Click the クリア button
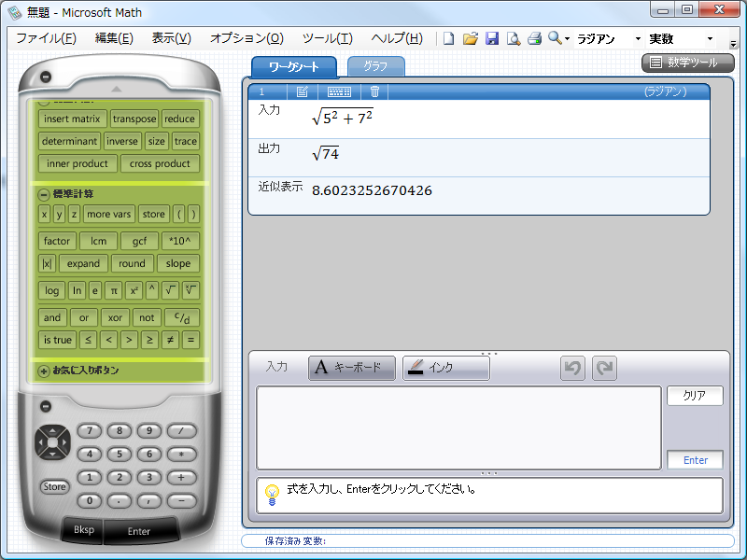Viewport: 747px width, 560px height. pos(695,396)
